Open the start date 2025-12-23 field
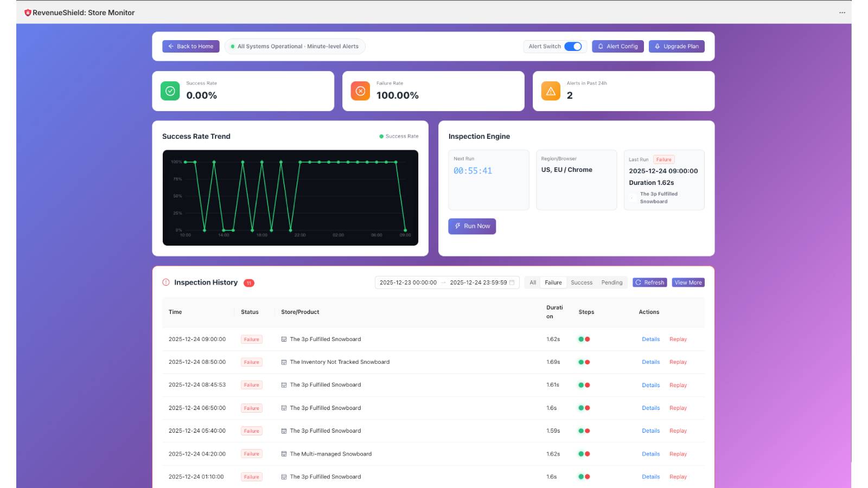The width and height of the screenshot is (868, 488). pyautogui.click(x=408, y=282)
